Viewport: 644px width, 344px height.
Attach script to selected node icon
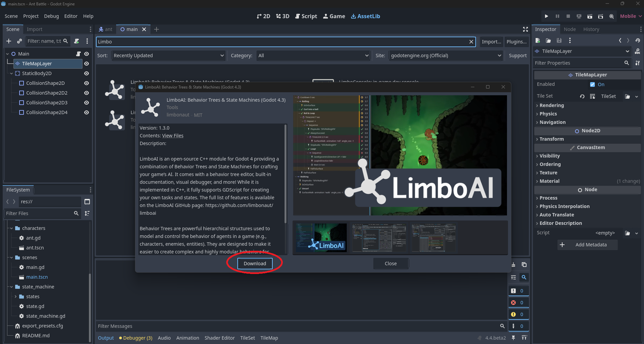[x=77, y=41]
